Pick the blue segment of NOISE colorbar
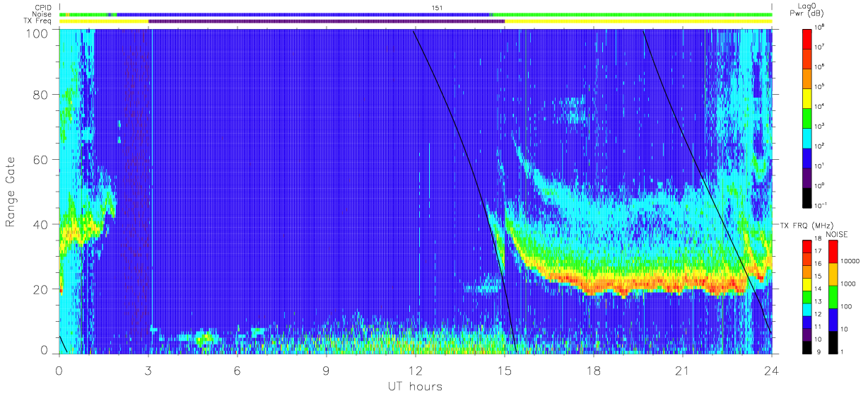This screenshot has width=868, height=401. [833, 318]
